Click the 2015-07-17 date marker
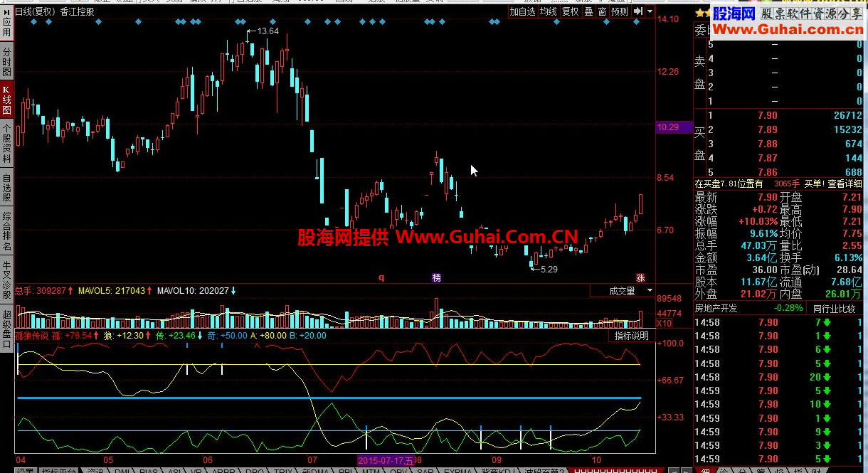Viewport: 868px width, 473px height. (x=385, y=460)
